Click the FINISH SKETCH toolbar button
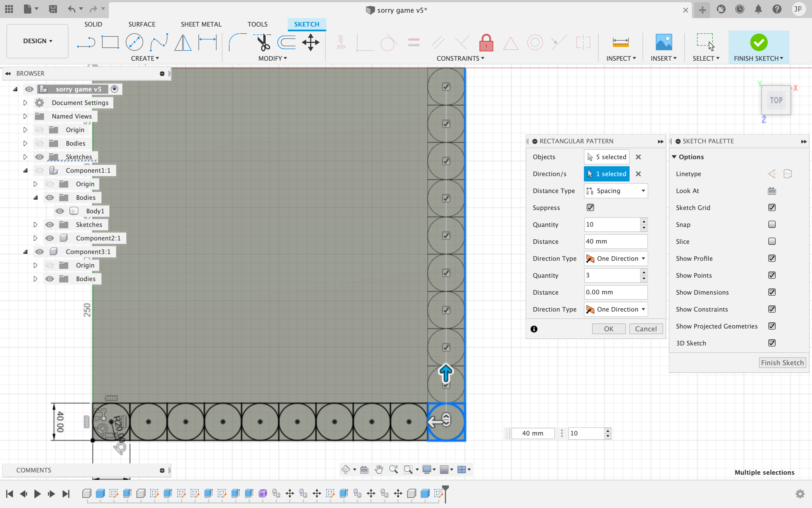Screen dimensions: 812x508 pos(758,47)
